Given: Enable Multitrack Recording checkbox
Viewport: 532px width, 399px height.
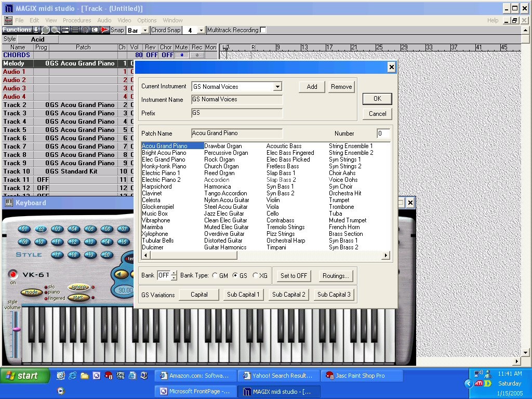Looking at the screenshot, I should [263, 30].
